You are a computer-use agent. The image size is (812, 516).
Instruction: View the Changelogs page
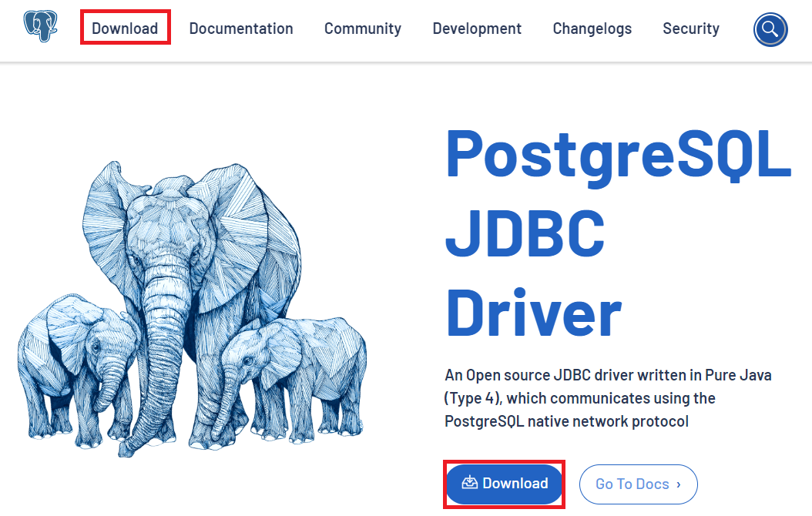592,28
